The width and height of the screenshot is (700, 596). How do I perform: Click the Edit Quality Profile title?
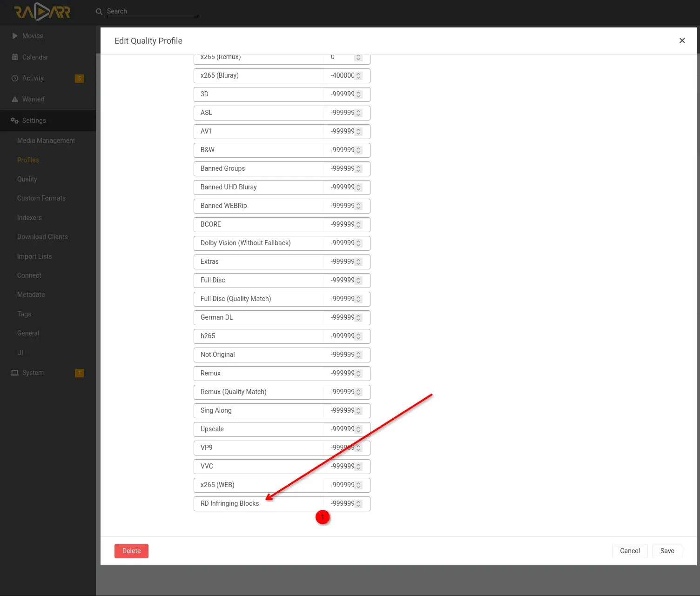pos(148,41)
